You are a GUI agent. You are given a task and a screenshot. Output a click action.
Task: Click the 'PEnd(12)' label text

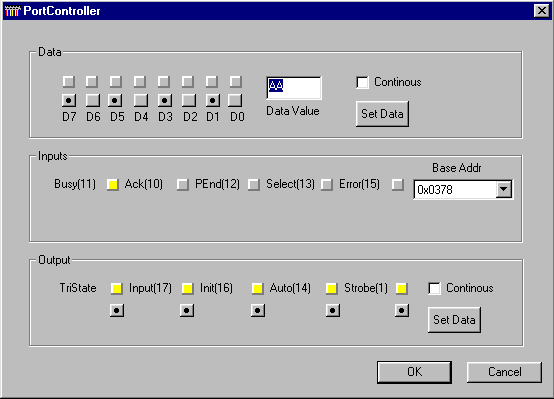coord(217,184)
